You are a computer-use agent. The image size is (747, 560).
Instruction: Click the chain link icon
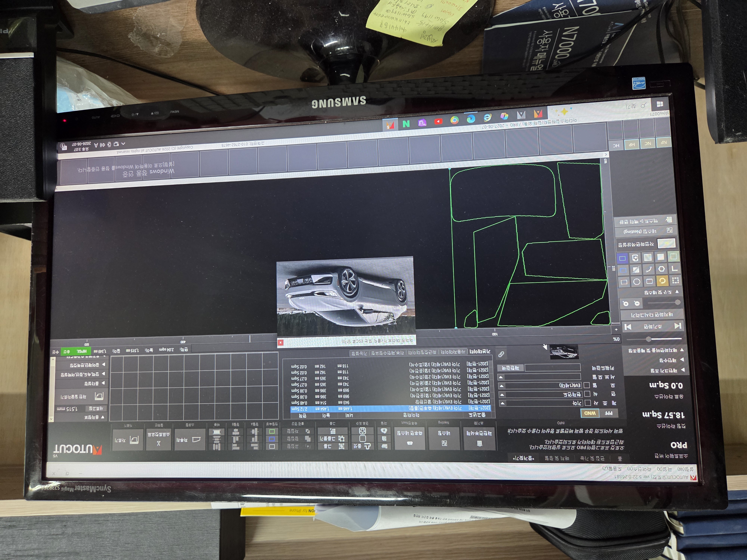(x=501, y=354)
